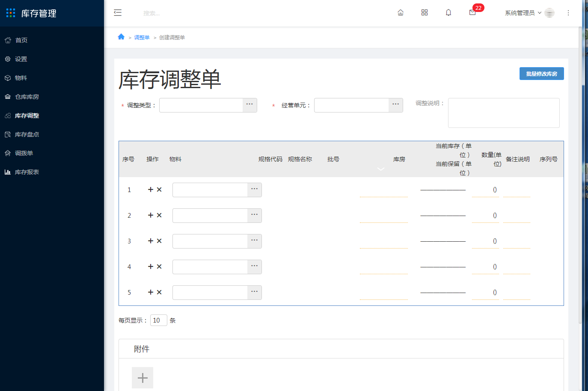Go home via top bar house icon
This screenshot has height=391, width=588.
point(401,13)
